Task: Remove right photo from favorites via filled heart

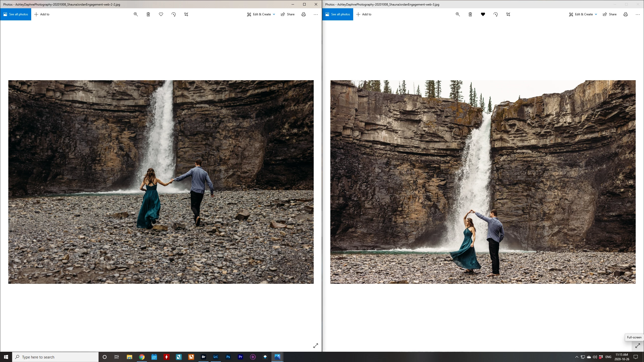Action: tap(483, 14)
